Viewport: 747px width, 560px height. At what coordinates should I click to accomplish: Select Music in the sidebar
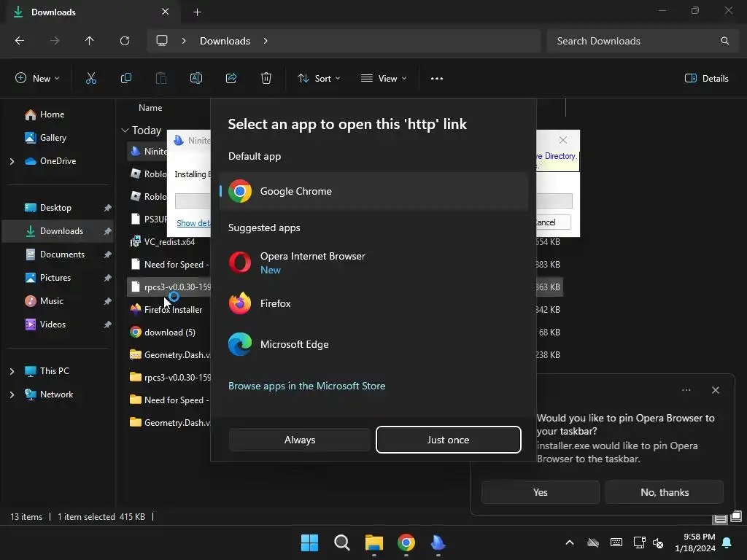(52, 301)
